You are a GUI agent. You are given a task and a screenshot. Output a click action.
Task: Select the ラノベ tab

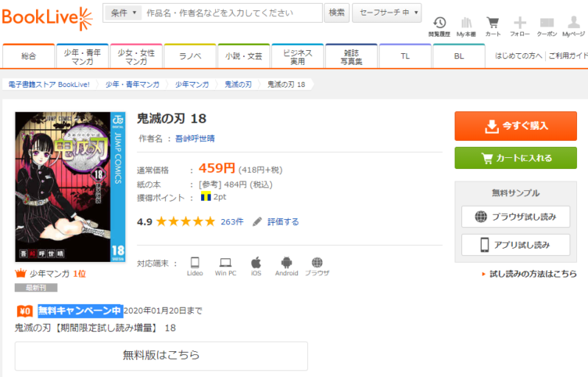(190, 56)
